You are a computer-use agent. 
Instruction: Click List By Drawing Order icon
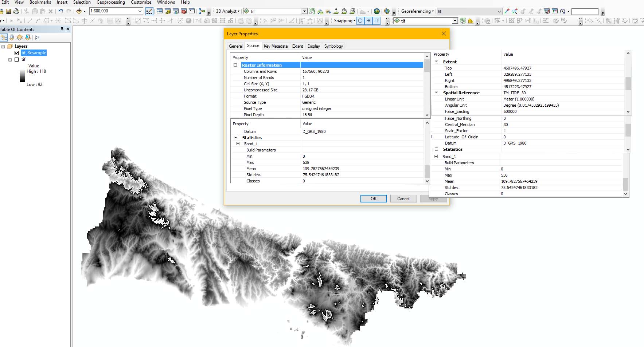4,38
